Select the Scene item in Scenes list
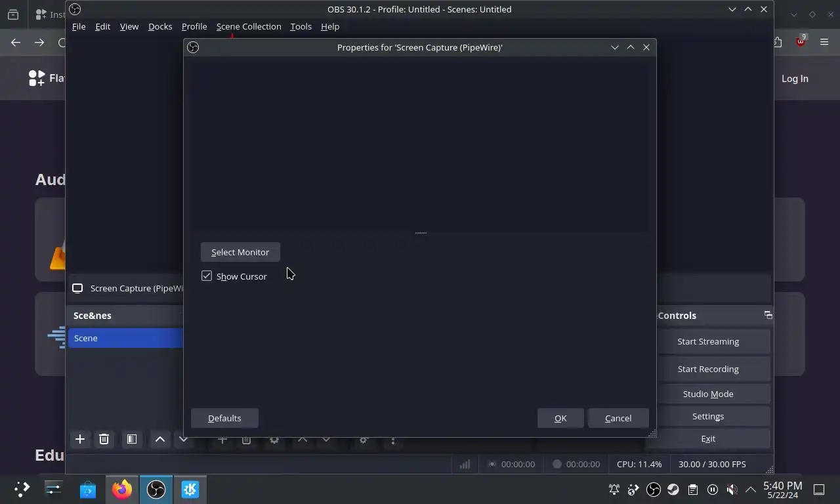Screen dimensions: 840x504 (x=125, y=338)
